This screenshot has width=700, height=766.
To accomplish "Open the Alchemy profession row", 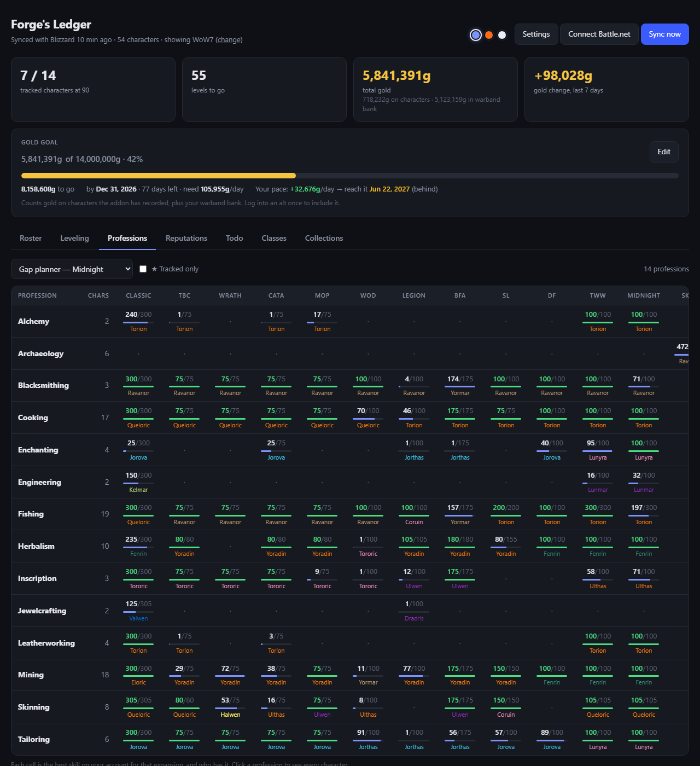I will 350,321.
